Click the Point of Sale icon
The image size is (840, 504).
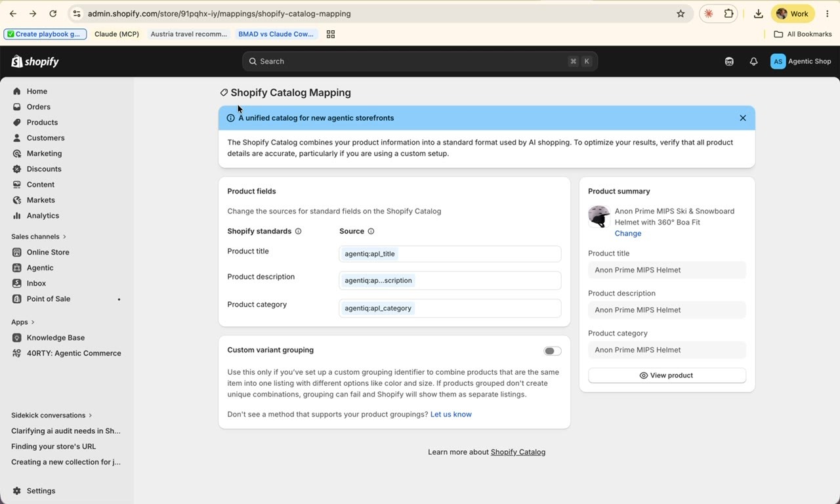point(17,299)
